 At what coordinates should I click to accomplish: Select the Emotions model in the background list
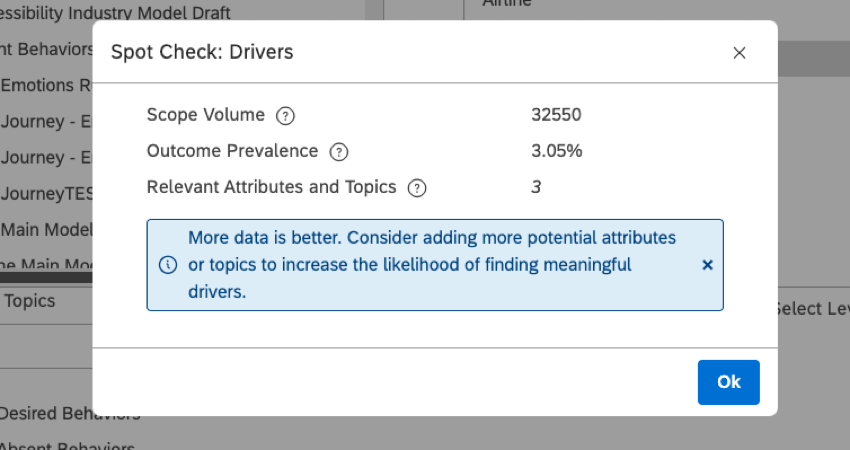[45, 85]
